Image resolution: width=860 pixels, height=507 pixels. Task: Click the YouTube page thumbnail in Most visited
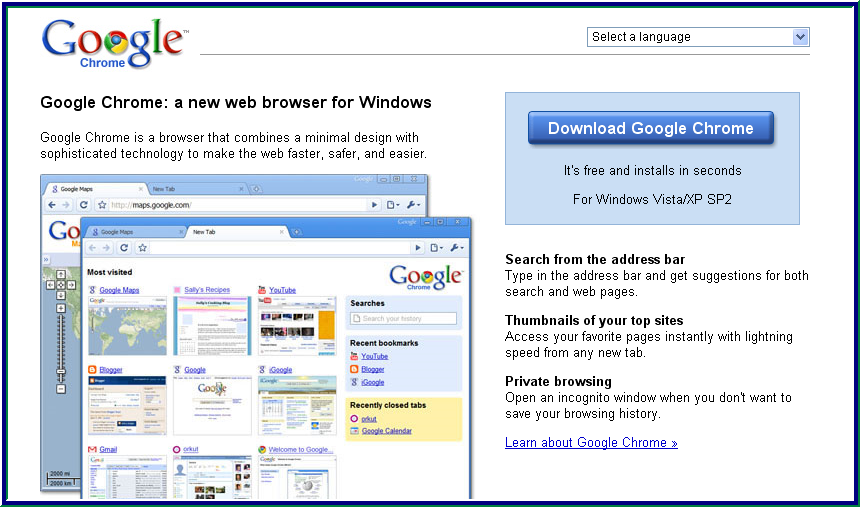pyautogui.click(x=297, y=326)
